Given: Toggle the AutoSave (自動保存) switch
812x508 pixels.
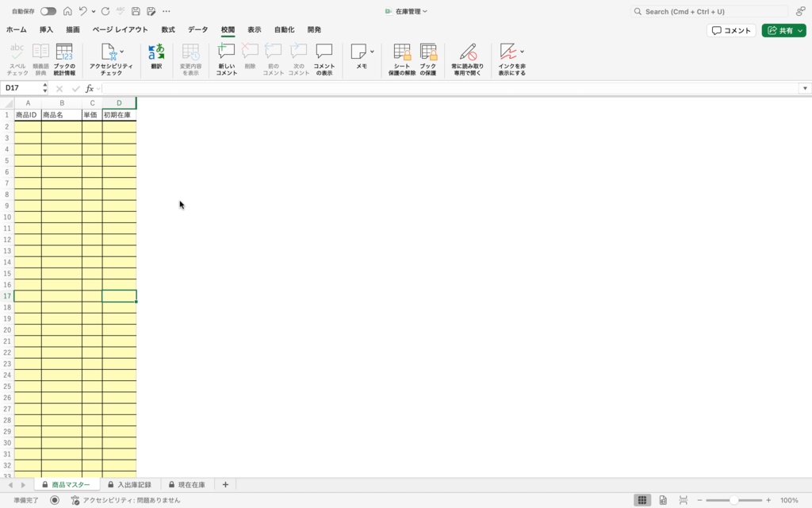Looking at the screenshot, I should pyautogui.click(x=48, y=11).
